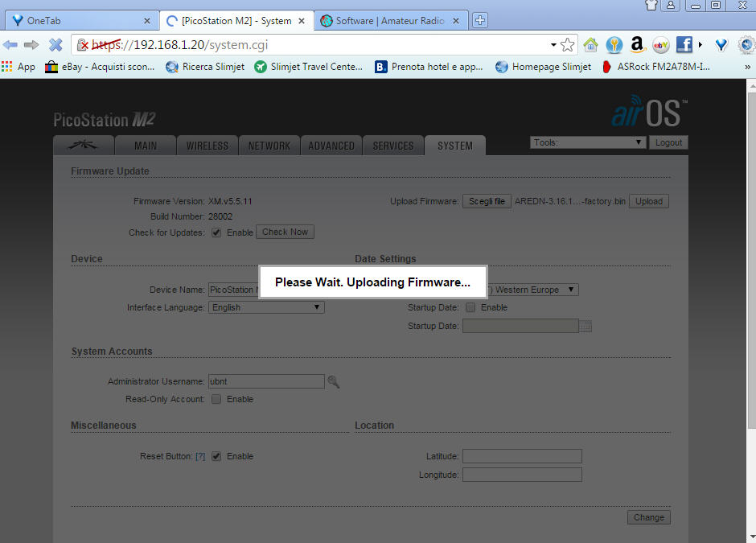The image size is (756, 543).
Task: Click the user profile icon in title bar
Action: (671, 6)
